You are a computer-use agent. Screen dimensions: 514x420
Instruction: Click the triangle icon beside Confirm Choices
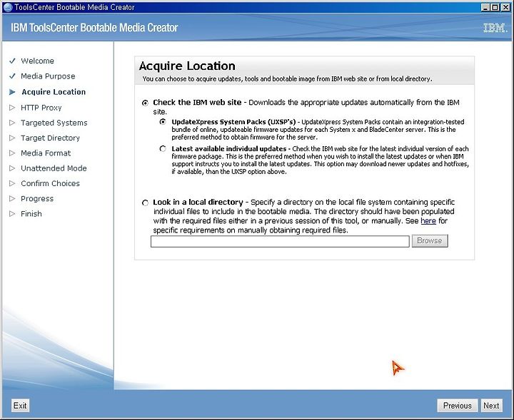[x=12, y=183]
